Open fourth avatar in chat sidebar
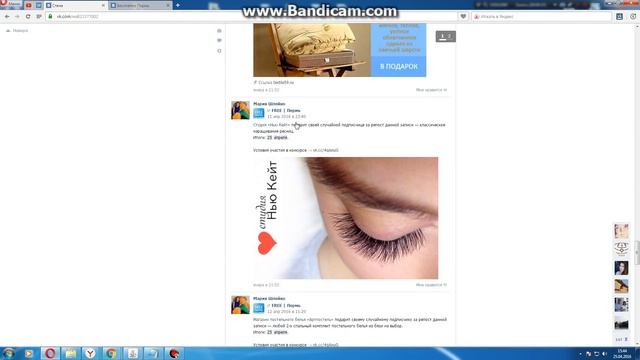 [622, 286]
